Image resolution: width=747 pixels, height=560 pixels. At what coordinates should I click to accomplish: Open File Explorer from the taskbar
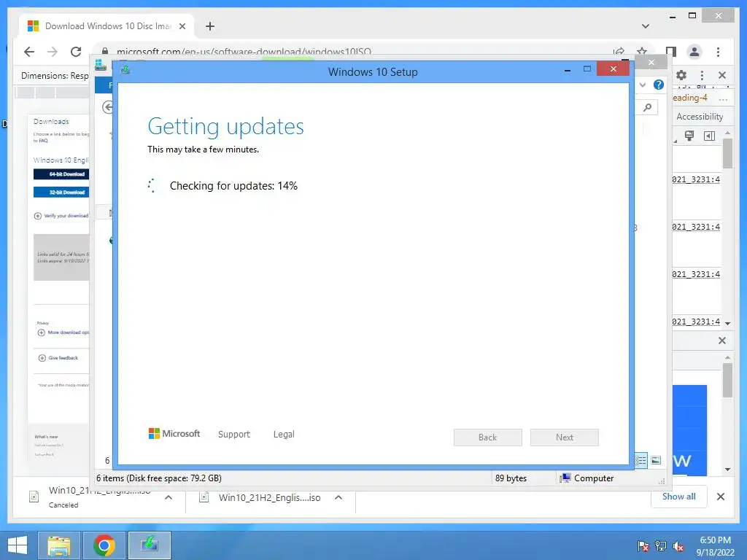[59, 545]
